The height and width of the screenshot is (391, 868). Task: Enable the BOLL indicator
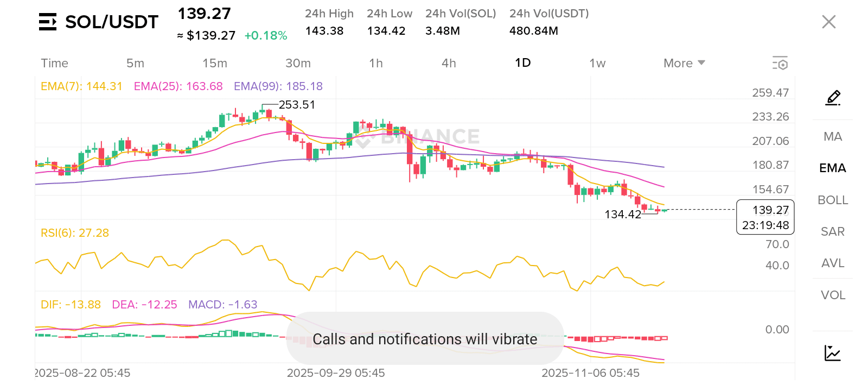coord(833,200)
